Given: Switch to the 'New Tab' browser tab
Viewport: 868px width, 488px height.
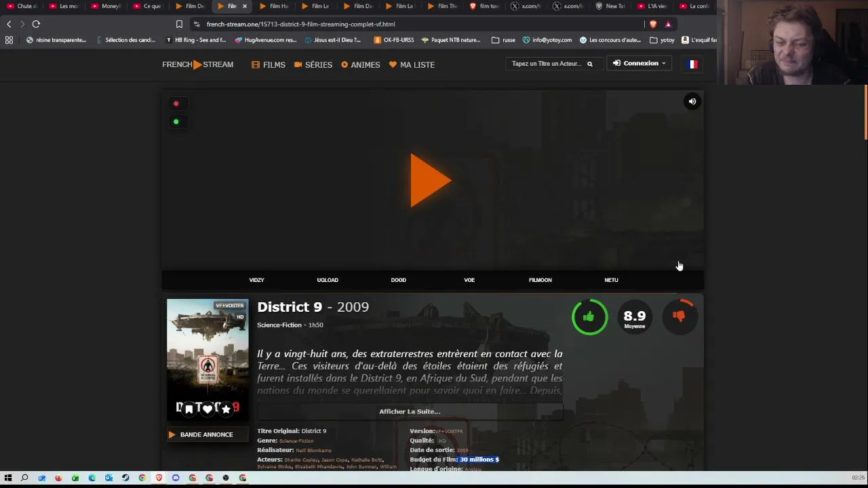Looking at the screenshot, I should tap(610, 6).
